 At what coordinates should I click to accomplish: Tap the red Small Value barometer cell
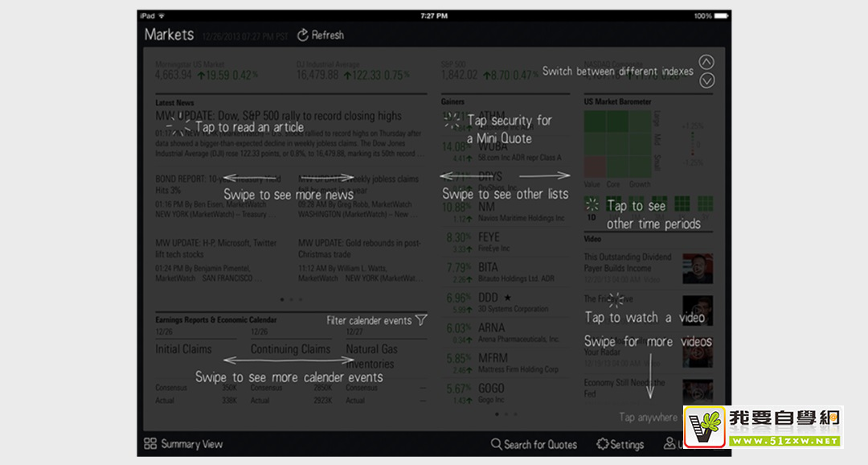click(x=595, y=167)
